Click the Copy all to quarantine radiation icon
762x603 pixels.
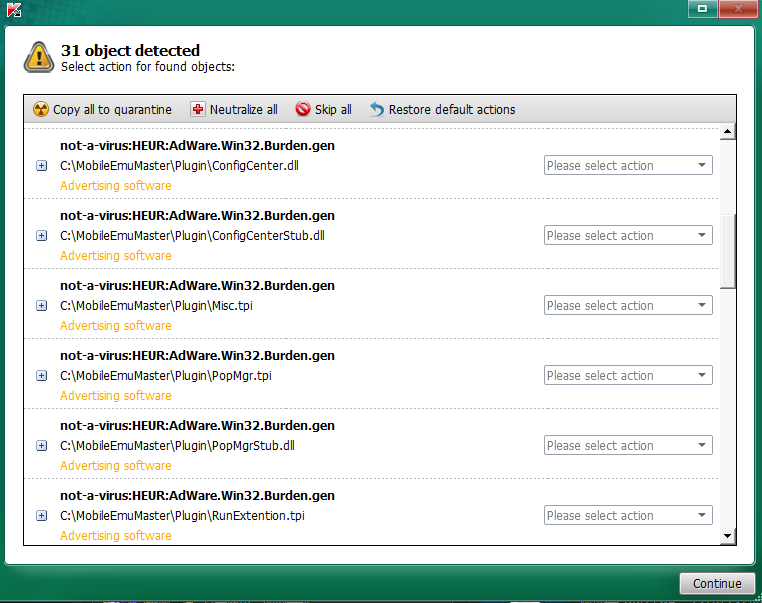click(41, 109)
